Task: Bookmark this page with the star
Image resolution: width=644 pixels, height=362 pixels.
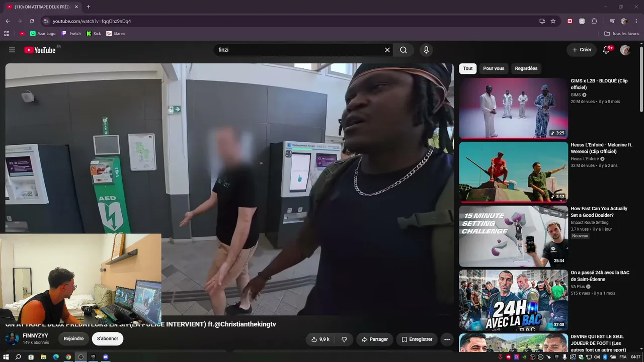Action: click(553, 21)
